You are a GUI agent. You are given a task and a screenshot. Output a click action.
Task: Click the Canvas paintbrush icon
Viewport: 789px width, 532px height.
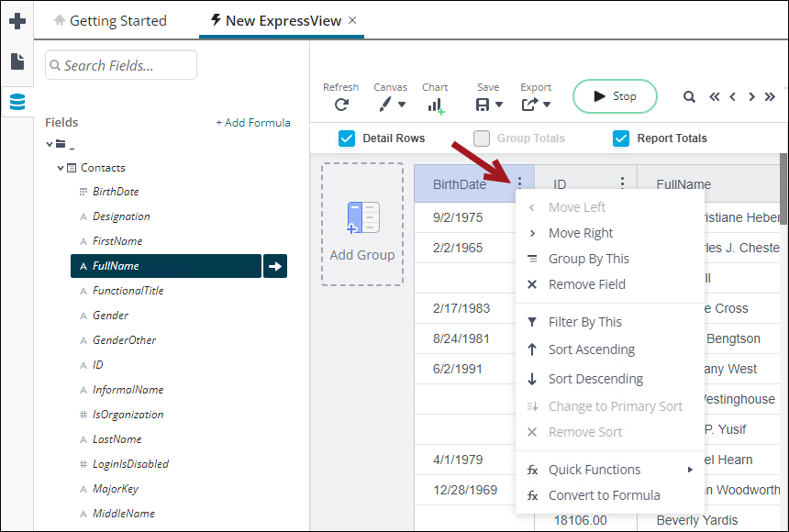(x=385, y=105)
